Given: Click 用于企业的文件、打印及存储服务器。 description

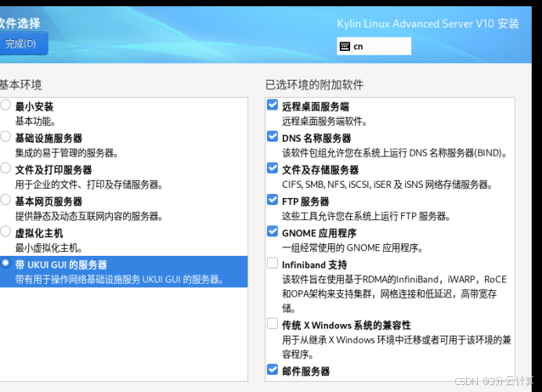Looking at the screenshot, I should (x=89, y=185).
